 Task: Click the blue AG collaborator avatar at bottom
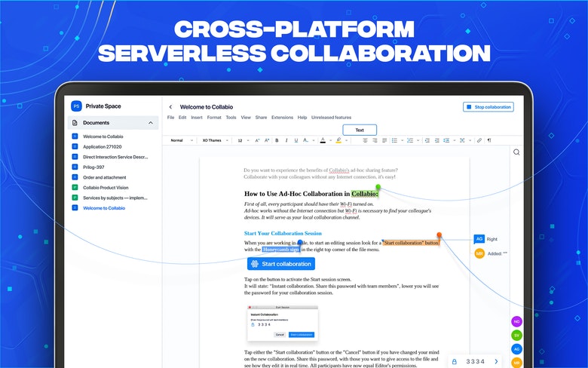(x=516, y=349)
